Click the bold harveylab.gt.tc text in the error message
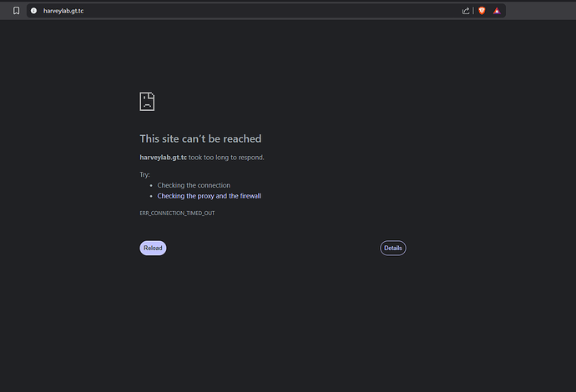The width and height of the screenshot is (576, 392). 163,157
